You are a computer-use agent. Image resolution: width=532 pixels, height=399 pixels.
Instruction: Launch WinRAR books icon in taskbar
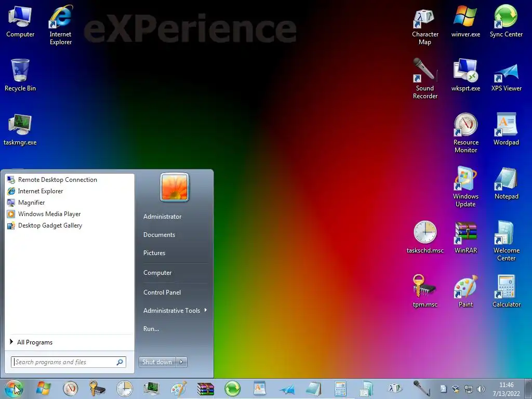206,389
